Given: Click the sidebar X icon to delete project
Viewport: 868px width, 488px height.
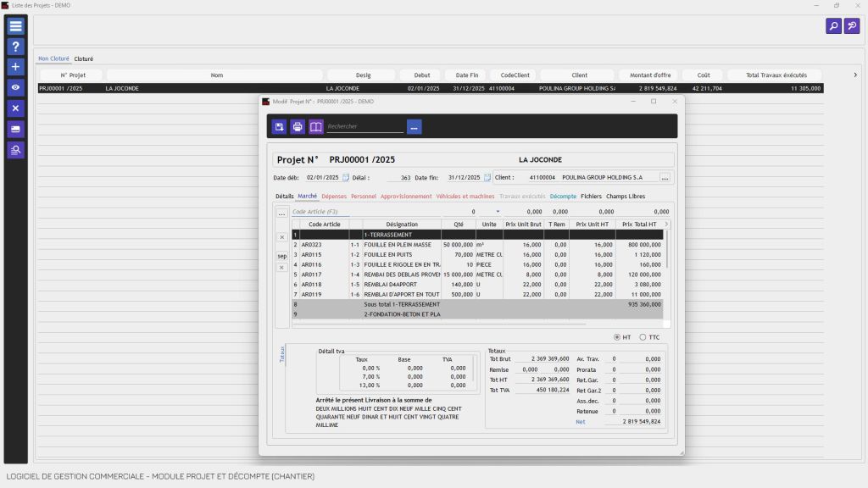Looking at the screenshot, I should (x=15, y=108).
